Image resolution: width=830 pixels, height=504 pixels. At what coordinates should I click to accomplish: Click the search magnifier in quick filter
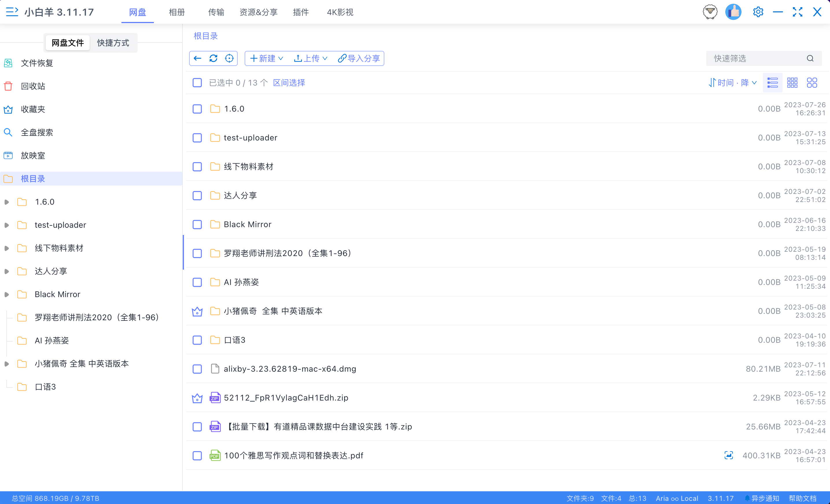click(x=810, y=58)
